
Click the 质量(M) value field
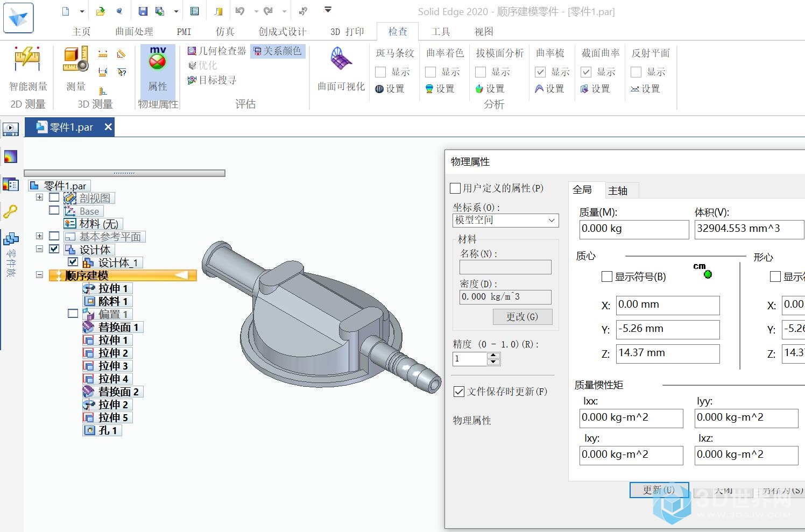click(634, 229)
